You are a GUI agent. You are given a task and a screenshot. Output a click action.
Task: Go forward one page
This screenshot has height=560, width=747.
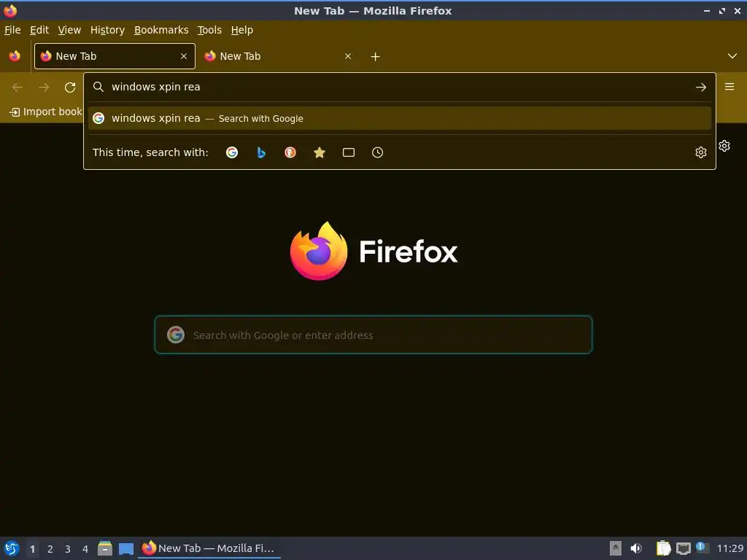tap(44, 87)
